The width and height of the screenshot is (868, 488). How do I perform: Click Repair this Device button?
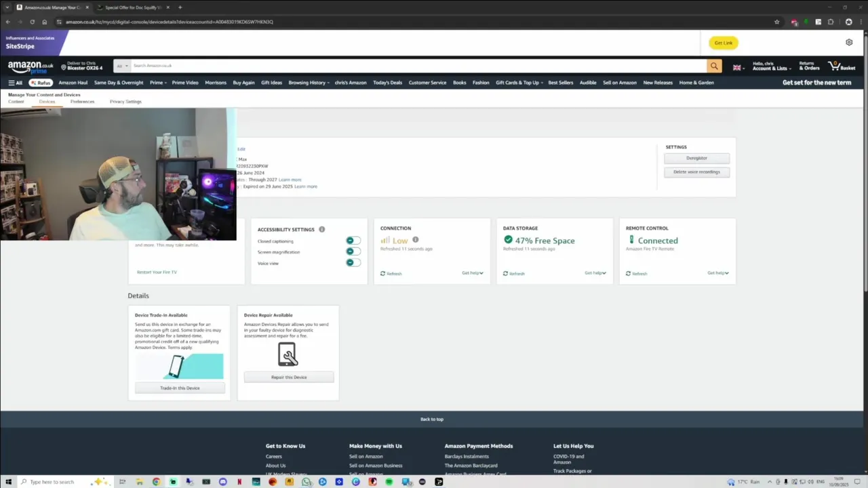289,377
